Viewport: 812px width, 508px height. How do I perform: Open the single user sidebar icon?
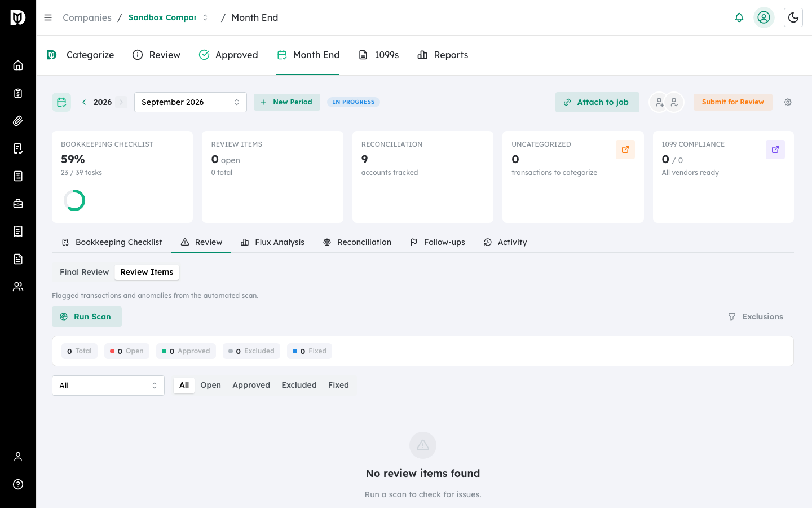click(18, 457)
